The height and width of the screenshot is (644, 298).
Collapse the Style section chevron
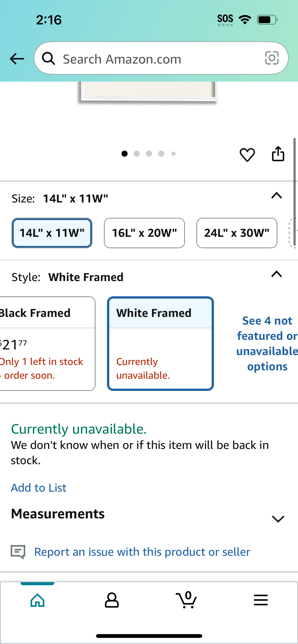(277, 274)
